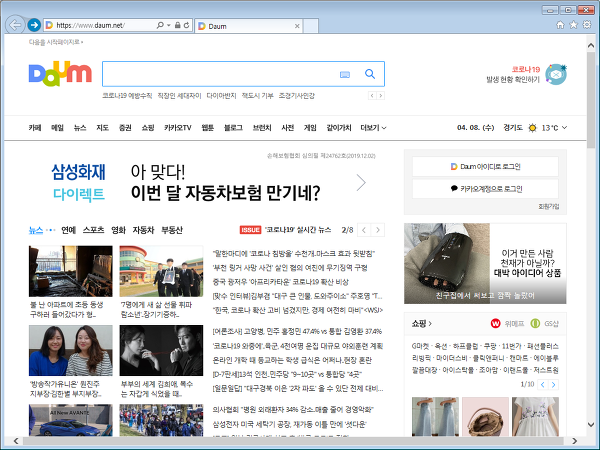Click the 쿠팡 shopping link

pos(490,346)
